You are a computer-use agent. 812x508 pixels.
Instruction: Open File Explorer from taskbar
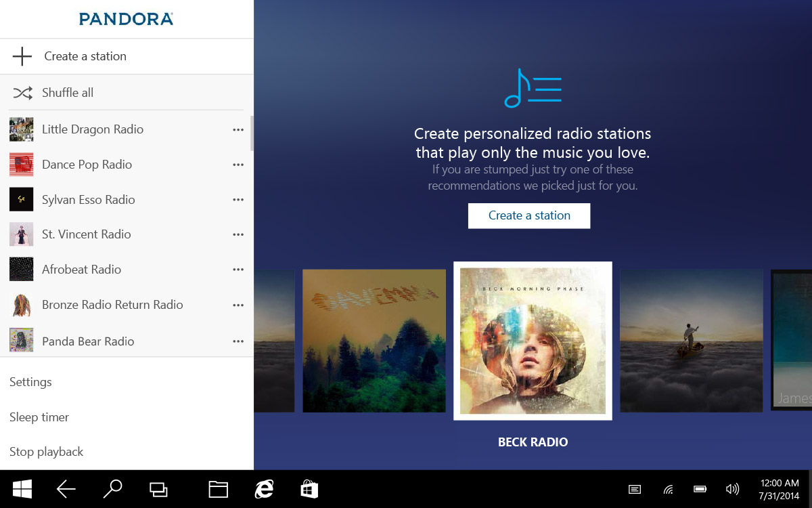[x=218, y=489]
